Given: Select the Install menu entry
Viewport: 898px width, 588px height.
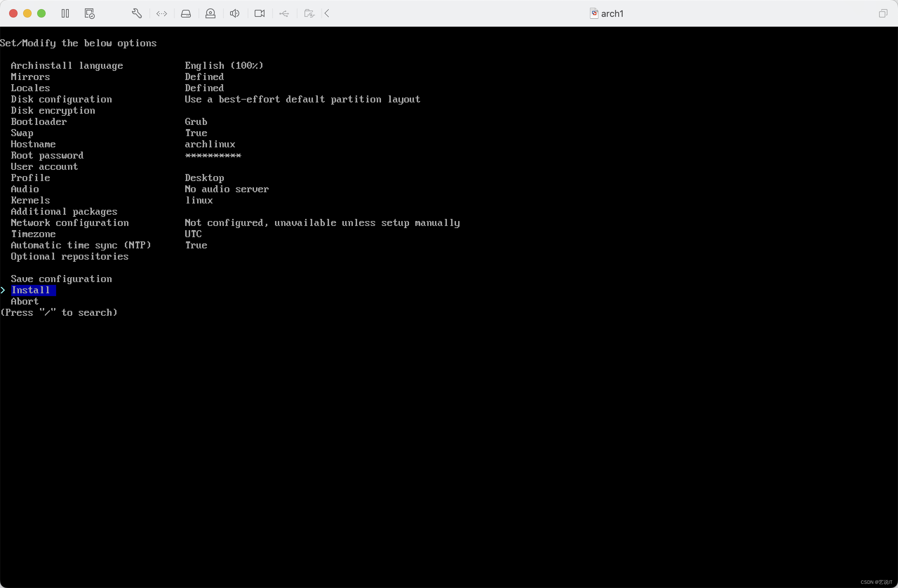Looking at the screenshot, I should (31, 290).
